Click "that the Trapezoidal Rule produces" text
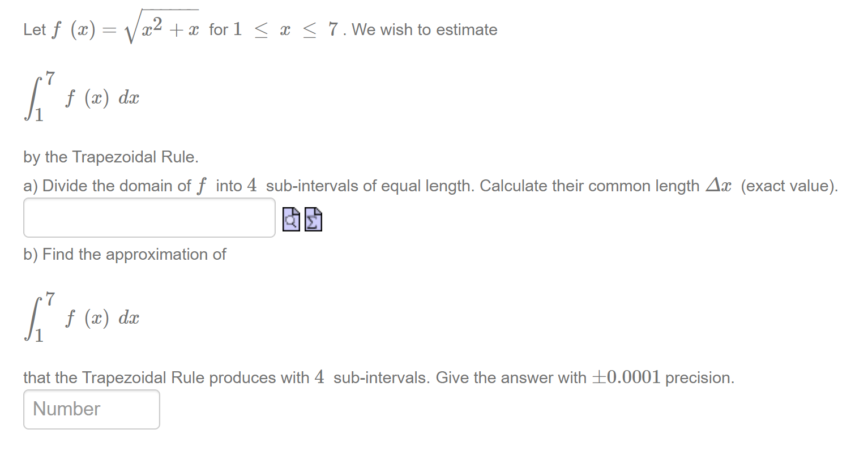868x455 pixels. tap(166, 377)
